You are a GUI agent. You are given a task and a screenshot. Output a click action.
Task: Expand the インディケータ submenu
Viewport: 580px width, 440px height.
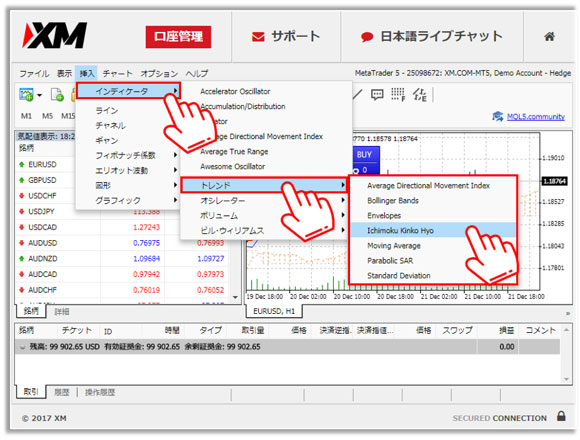[128, 91]
